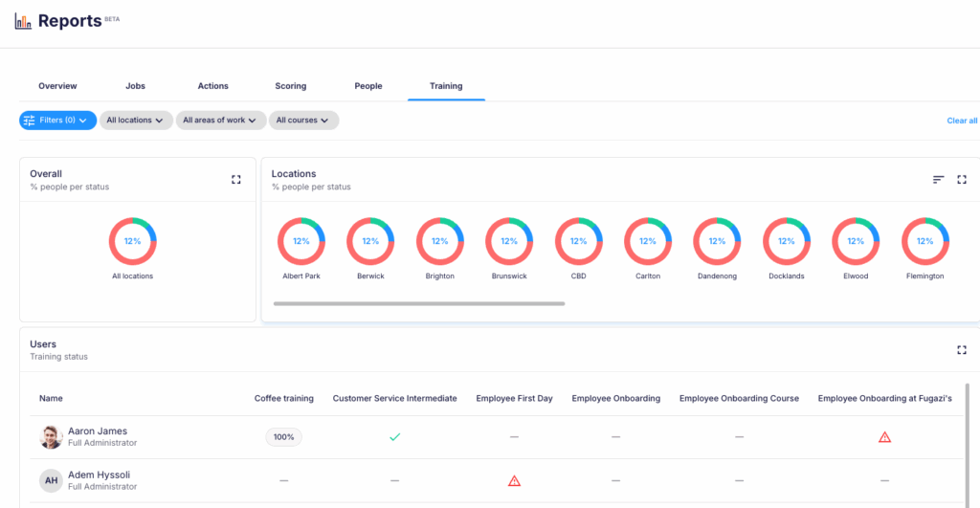
Task: Open the sort icon in Locations panel
Action: (x=939, y=180)
